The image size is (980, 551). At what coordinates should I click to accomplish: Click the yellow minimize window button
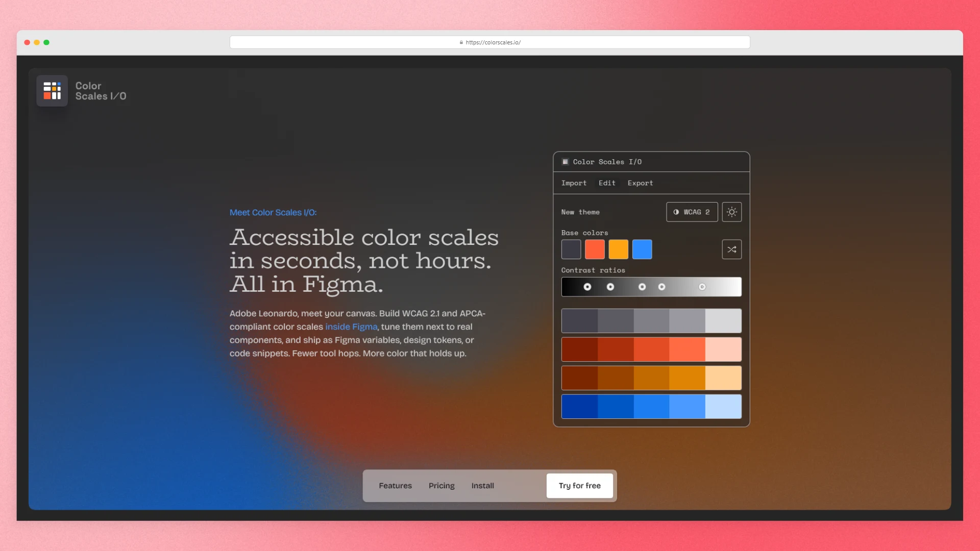pos(37,42)
